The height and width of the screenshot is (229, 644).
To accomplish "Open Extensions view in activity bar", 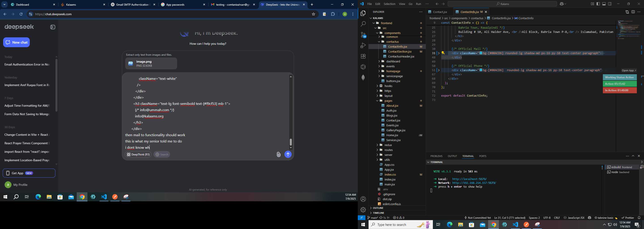I will click(363, 56).
